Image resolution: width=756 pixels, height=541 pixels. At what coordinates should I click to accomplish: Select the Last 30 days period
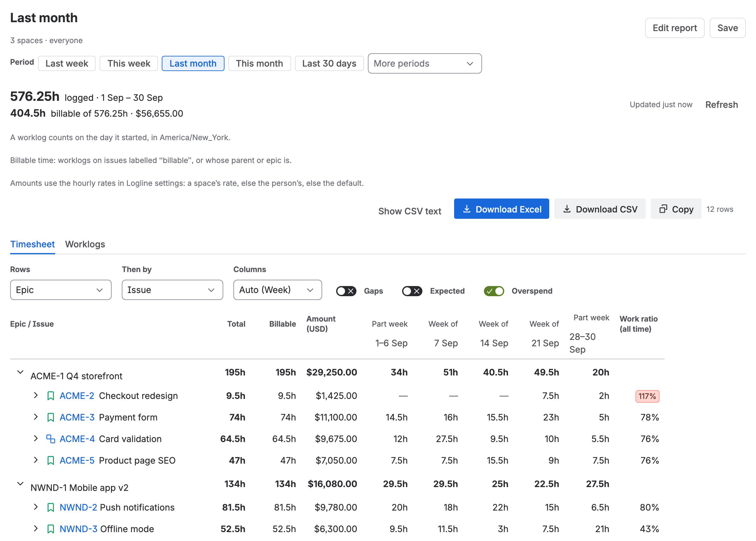point(329,63)
